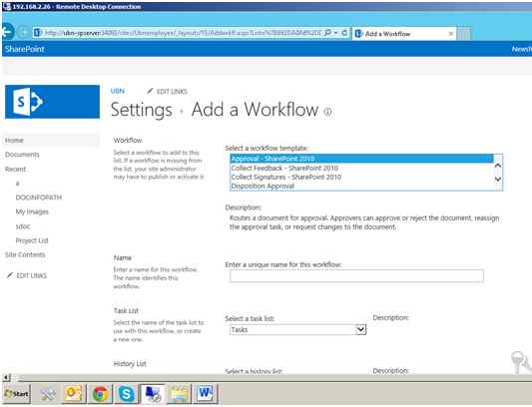Click the Start button
The height and width of the screenshot is (407, 532).
click(x=16, y=393)
